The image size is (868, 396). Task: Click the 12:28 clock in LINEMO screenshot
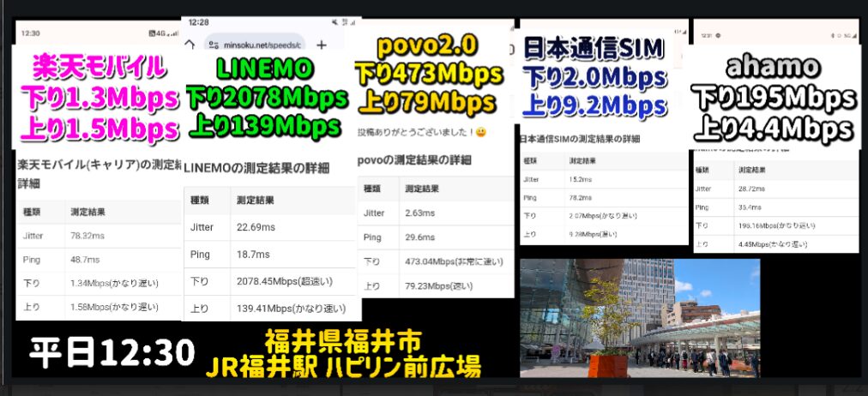pos(198,22)
